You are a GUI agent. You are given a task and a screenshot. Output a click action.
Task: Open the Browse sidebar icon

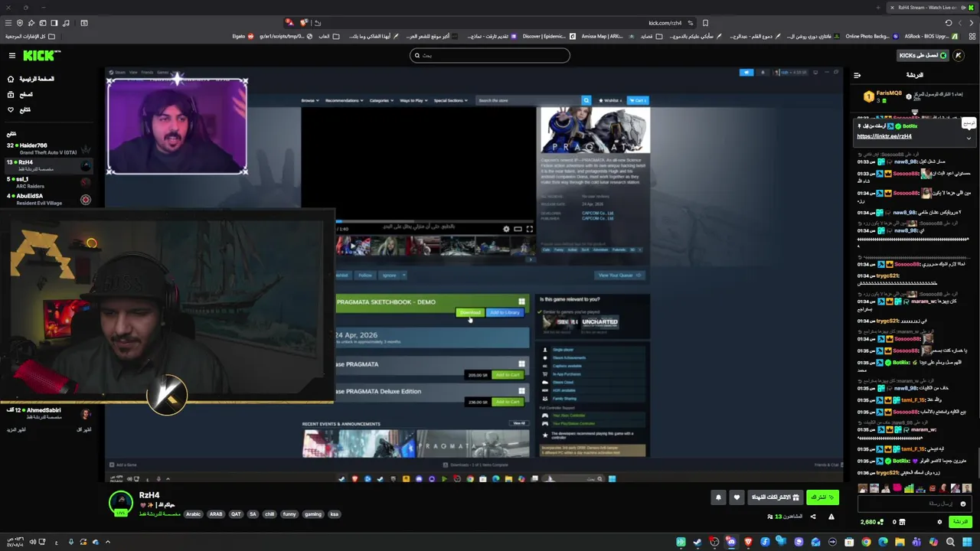coord(11,94)
